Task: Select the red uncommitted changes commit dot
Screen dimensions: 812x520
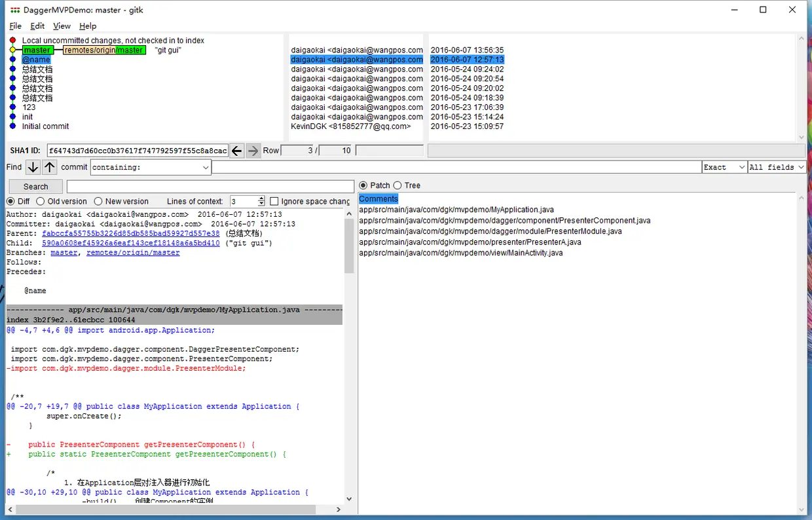Action: point(12,41)
